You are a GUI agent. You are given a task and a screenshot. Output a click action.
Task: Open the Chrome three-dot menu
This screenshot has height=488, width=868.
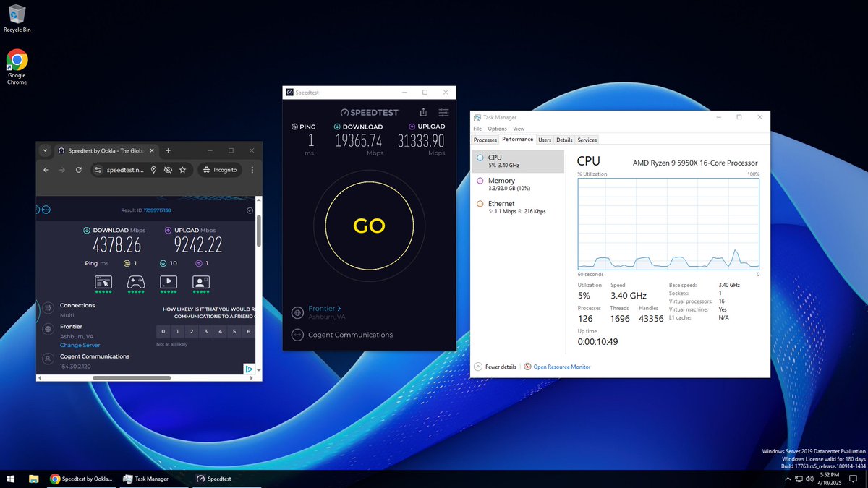(x=252, y=170)
